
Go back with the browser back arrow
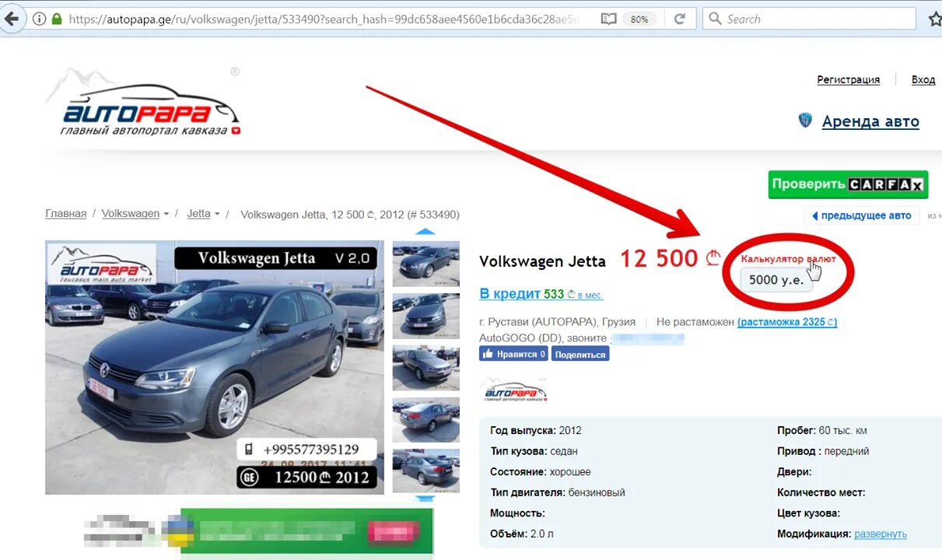(x=11, y=19)
